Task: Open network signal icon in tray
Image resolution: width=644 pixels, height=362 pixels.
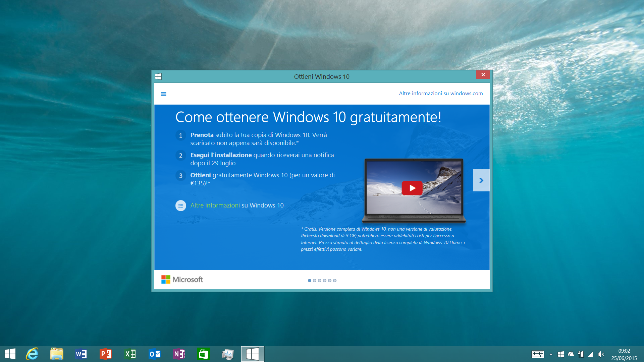Action: [591, 354]
